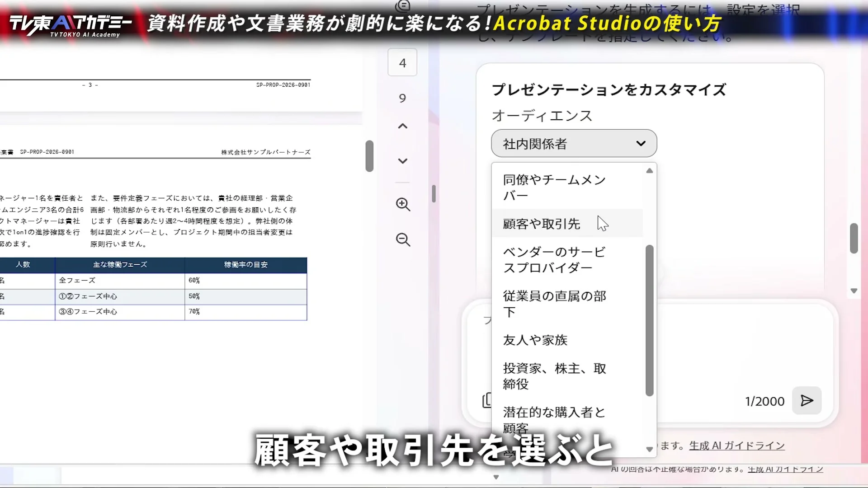
Task: Click the ③④フェーズ中心 table cell
Action: (x=120, y=312)
